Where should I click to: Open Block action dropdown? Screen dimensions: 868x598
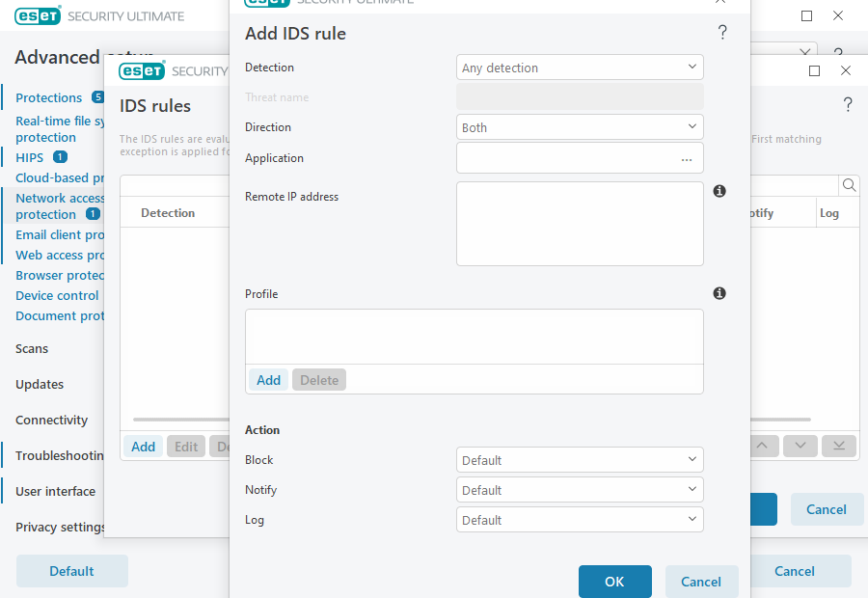coord(580,459)
